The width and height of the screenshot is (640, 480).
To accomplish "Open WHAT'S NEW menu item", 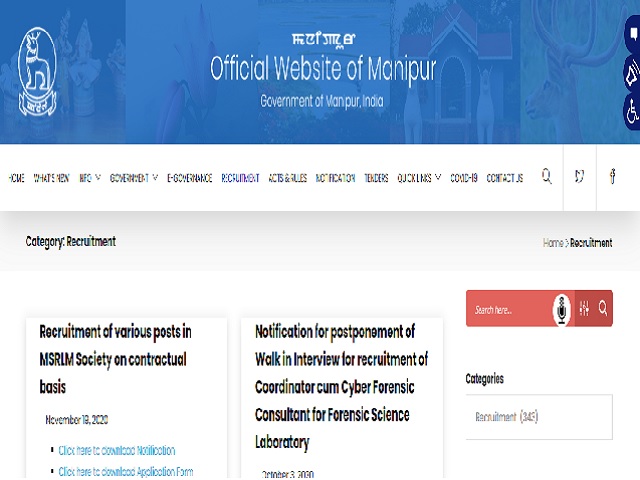I will 51,178.
